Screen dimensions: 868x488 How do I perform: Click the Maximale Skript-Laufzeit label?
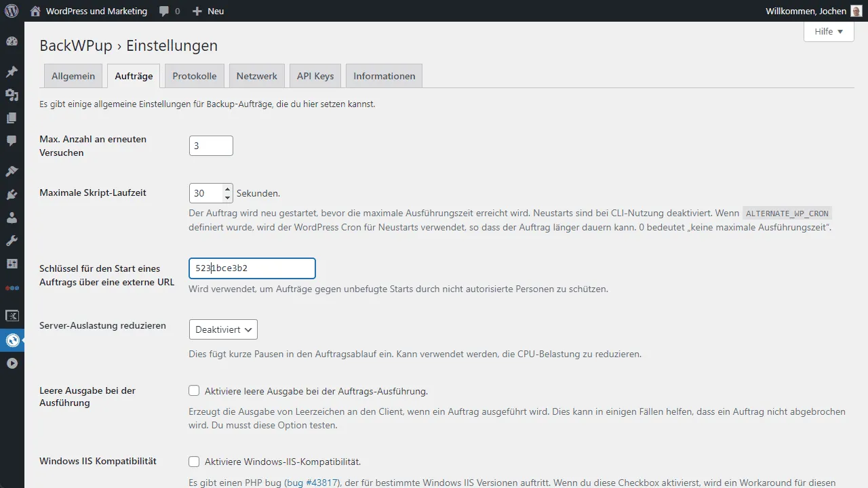pyautogui.click(x=93, y=192)
